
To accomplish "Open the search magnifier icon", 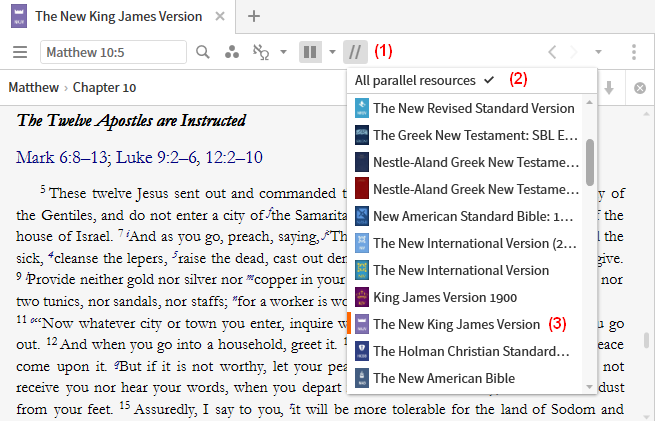I will [203, 52].
